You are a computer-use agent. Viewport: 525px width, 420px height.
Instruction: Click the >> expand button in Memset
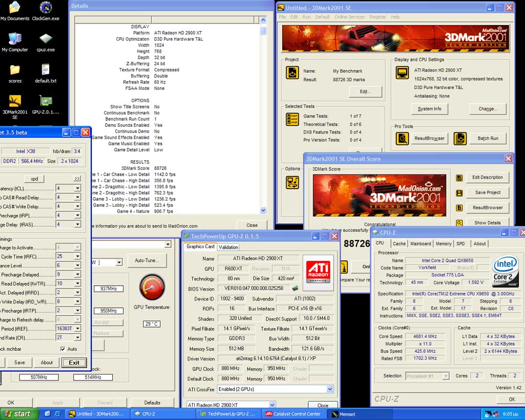[x=77, y=179]
